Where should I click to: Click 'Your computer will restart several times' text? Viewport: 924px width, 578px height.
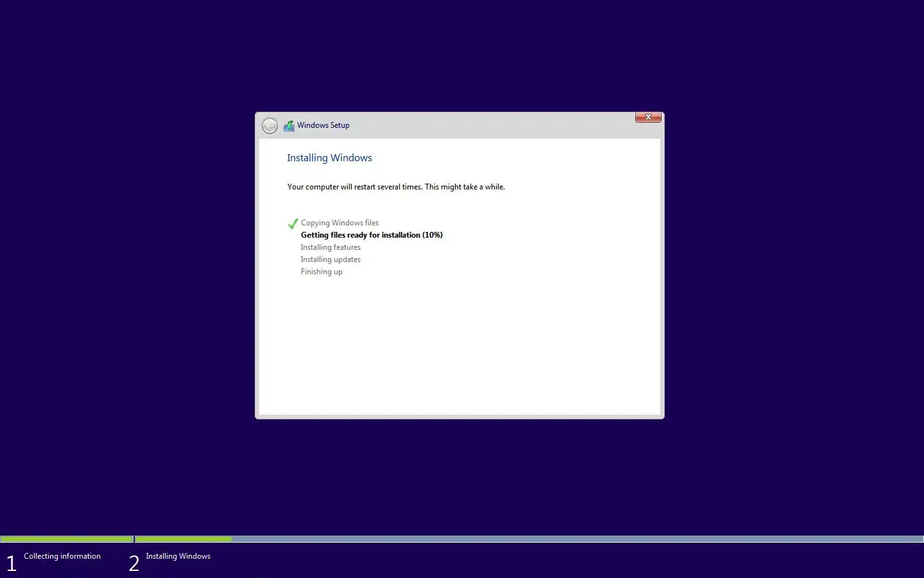[x=396, y=187]
